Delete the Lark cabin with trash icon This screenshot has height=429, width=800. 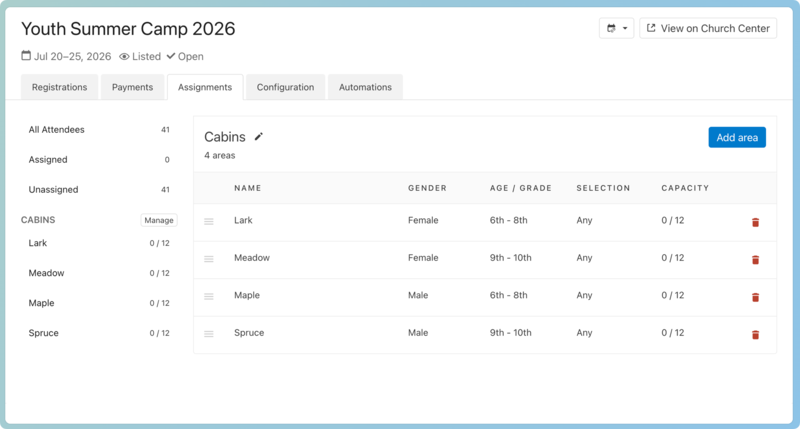(x=755, y=222)
